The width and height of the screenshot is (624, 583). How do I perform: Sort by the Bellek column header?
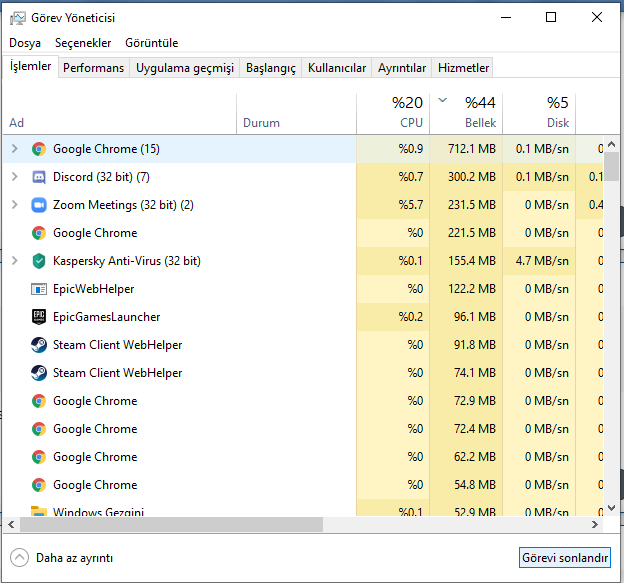tap(466, 114)
